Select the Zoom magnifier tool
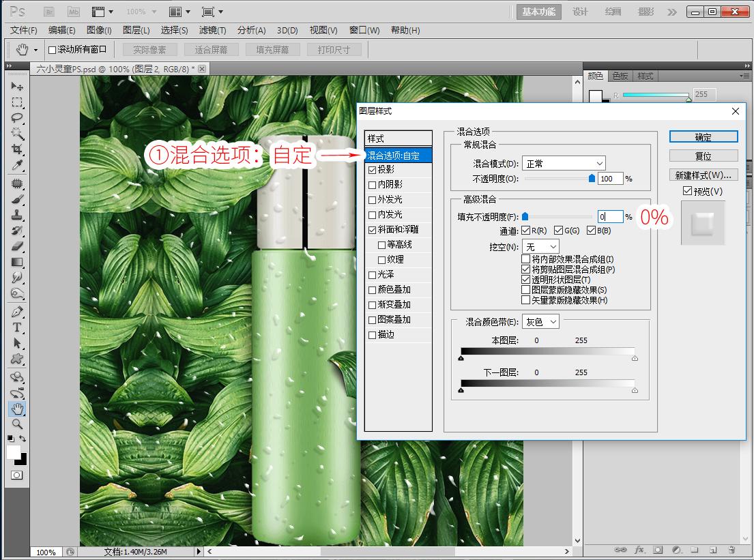The image size is (754, 560). pos(18,424)
